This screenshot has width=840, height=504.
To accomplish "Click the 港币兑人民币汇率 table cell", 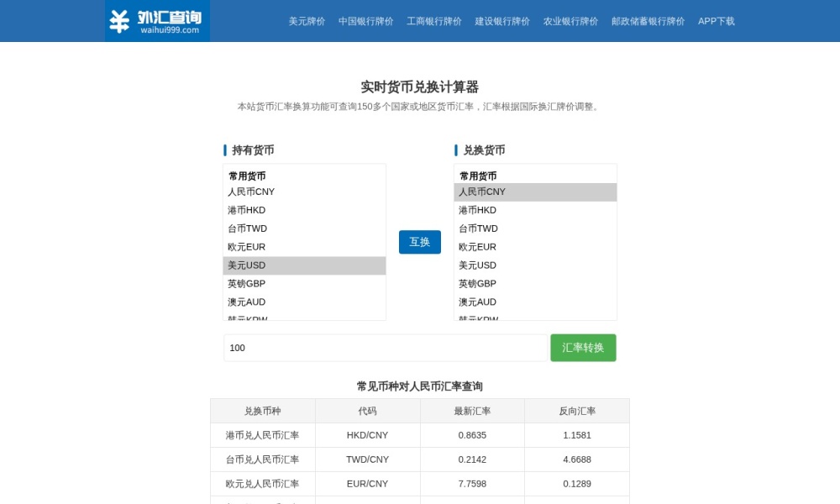I will coord(262,435).
